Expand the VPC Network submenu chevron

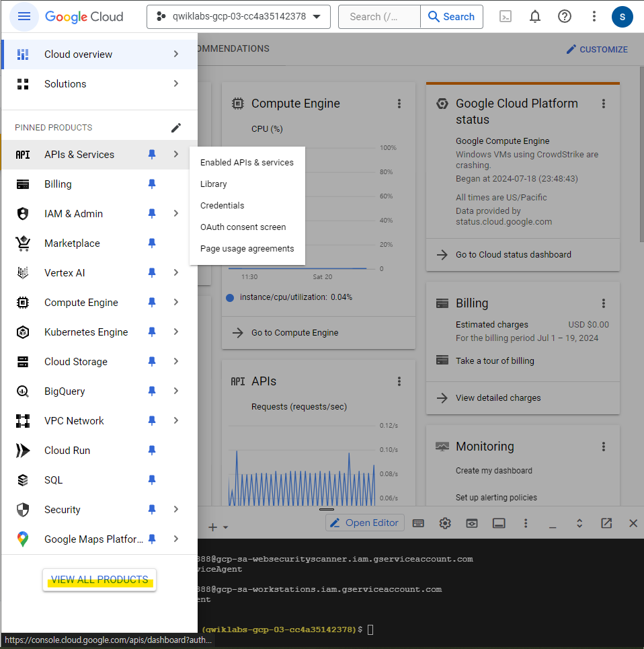pyautogui.click(x=175, y=420)
